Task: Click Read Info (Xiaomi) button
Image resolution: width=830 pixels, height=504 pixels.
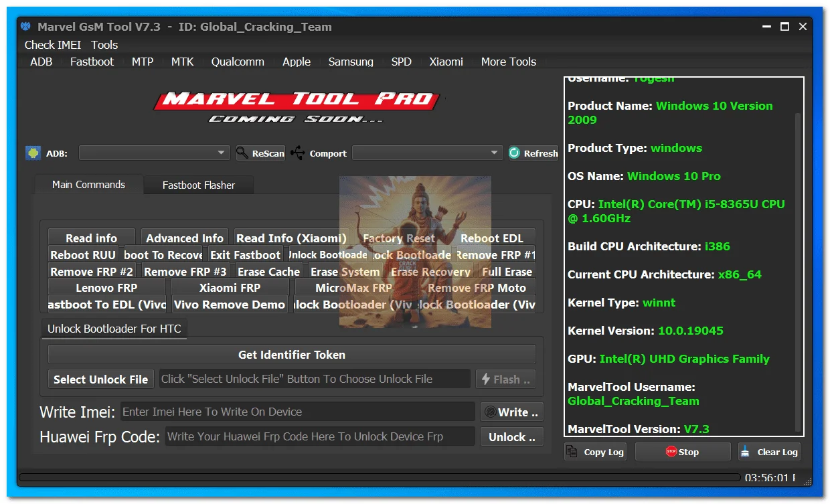Action: point(292,238)
